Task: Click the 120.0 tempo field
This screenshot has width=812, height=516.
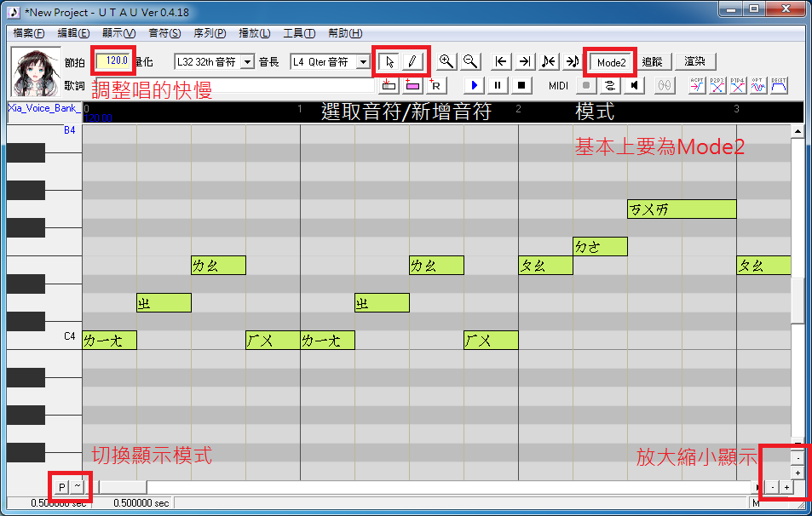Action: (113, 61)
